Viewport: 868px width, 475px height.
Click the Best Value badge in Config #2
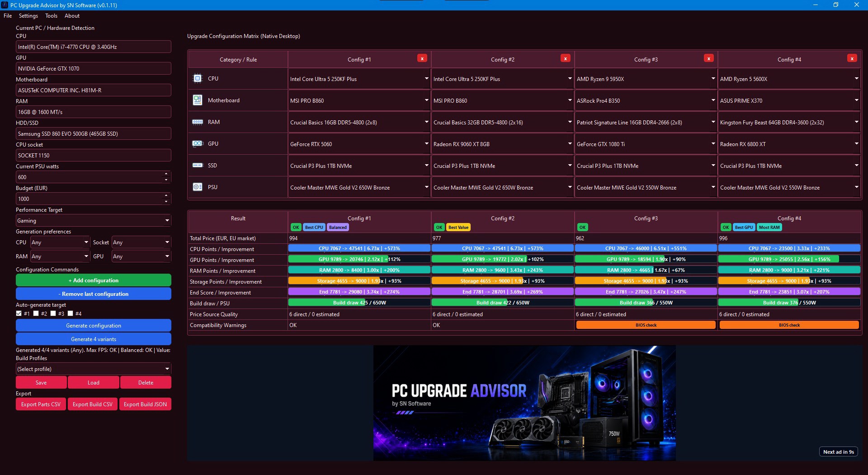[x=458, y=228]
